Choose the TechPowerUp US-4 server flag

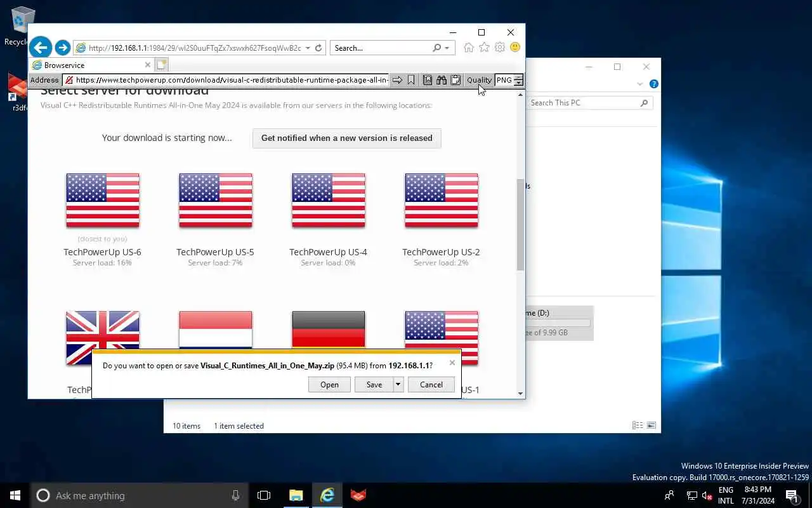pos(329,200)
